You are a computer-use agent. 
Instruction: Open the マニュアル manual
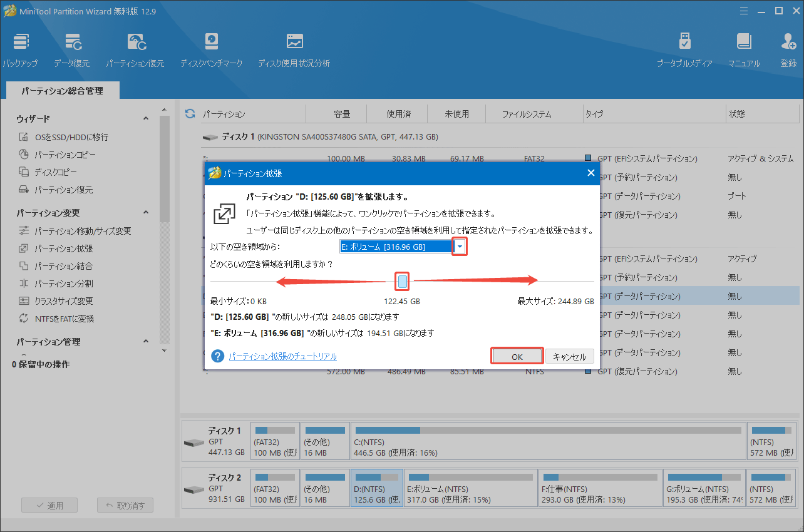tap(744, 51)
